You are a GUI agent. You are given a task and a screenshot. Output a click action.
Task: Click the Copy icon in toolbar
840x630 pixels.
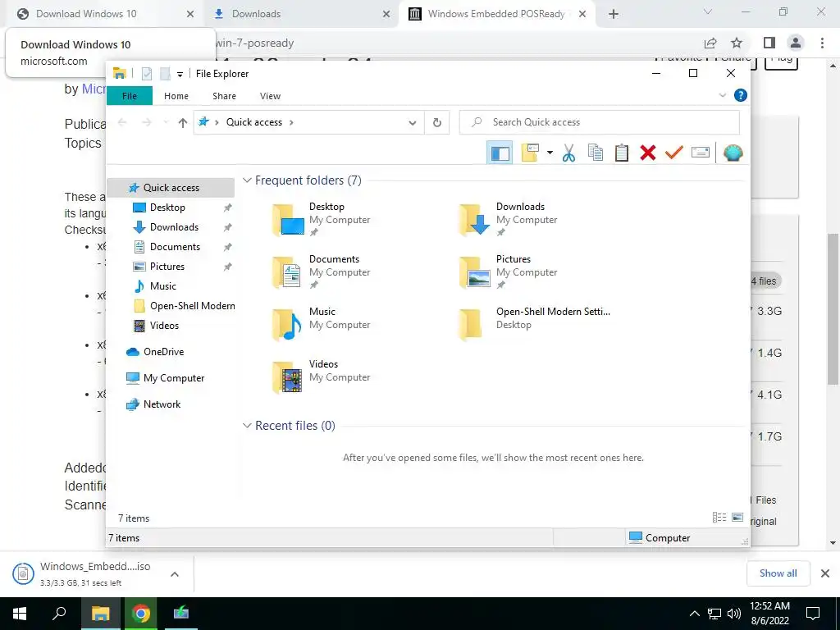[596, 153]
